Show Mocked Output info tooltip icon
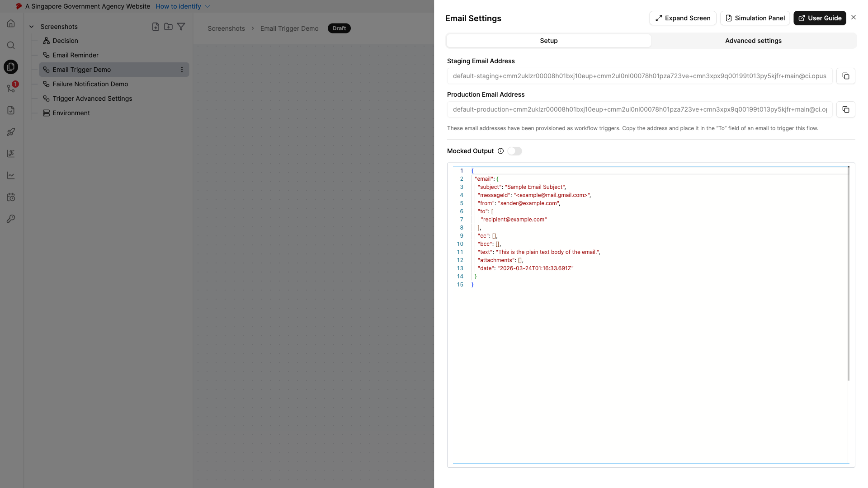The width and height of the screenshot is (868, 488). (500, 151)
